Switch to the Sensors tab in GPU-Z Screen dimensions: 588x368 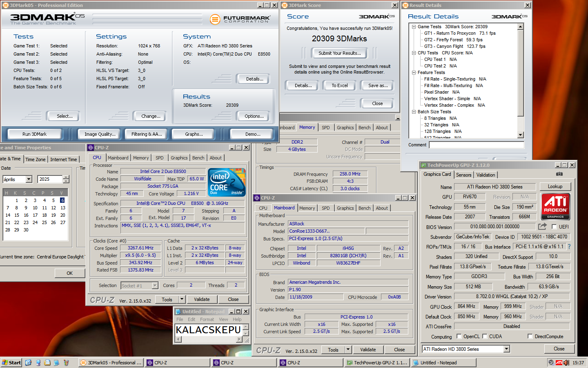[x=463, y=175]
